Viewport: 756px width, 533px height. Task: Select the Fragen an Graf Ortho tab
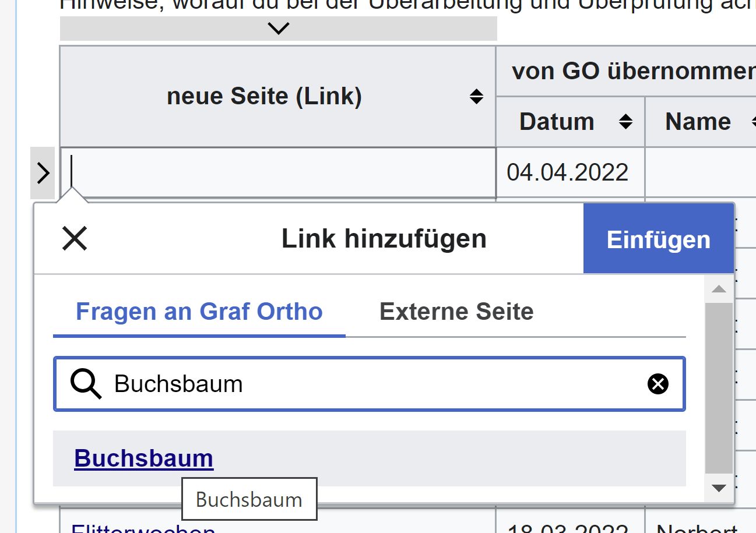(x=199, y=312)
